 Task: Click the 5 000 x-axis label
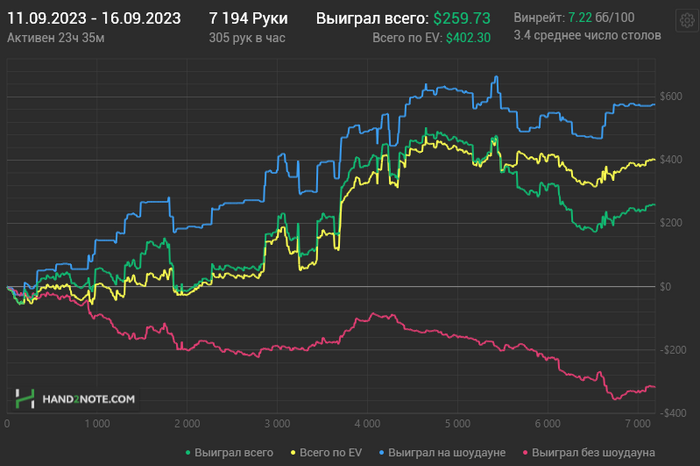pos(458,424)
